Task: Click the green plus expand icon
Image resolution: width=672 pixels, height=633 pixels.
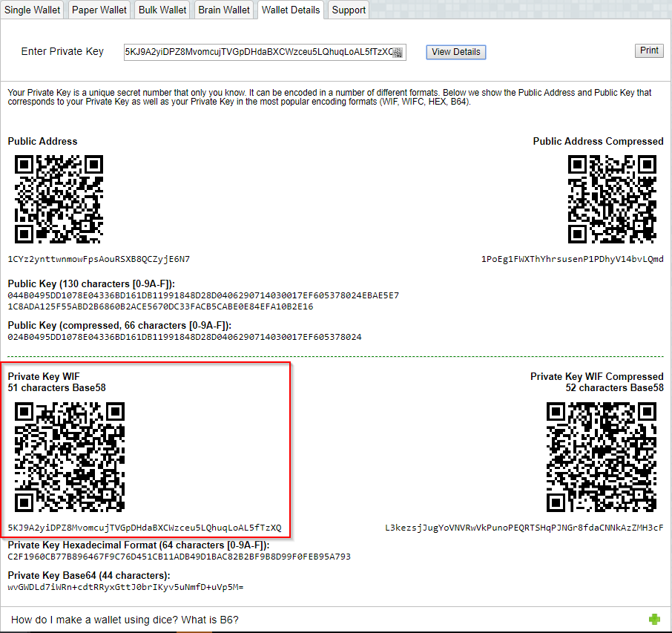Action: (x=654, y=620)
